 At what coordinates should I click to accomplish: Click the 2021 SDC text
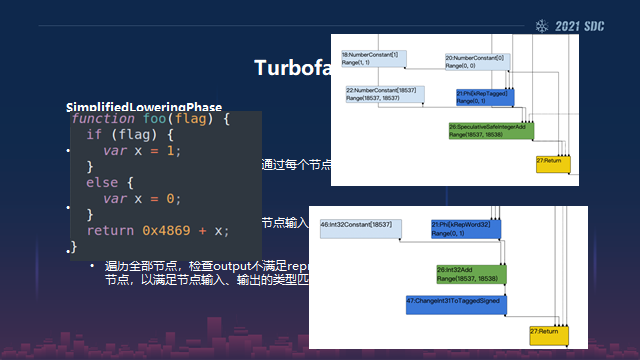coord(579,27)
